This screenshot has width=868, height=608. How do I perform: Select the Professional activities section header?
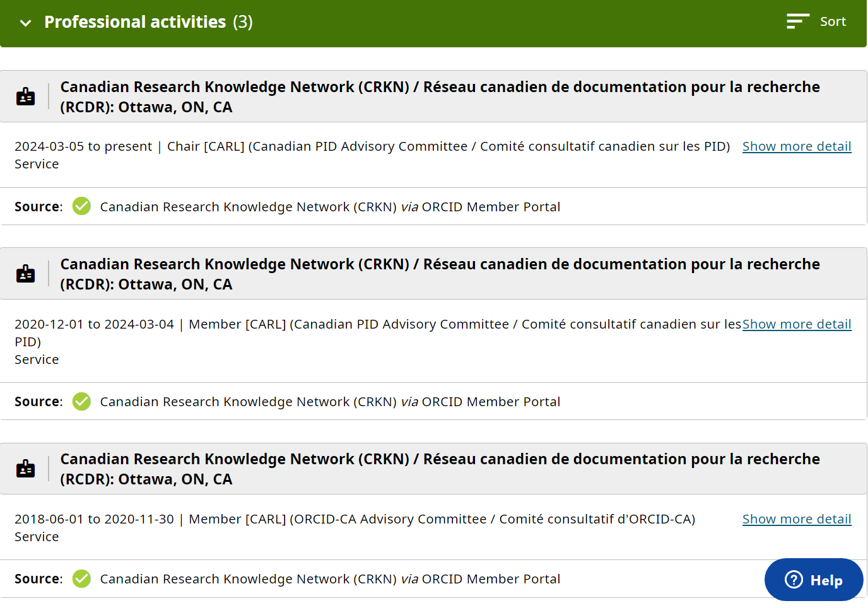tap(135, 21)
